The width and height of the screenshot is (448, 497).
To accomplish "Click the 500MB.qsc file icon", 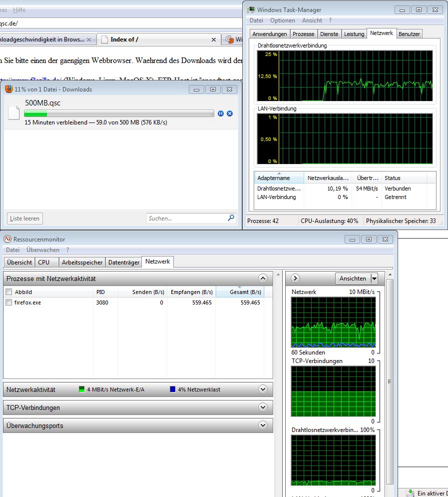I will pyautogui.click(x=13, y=113).
